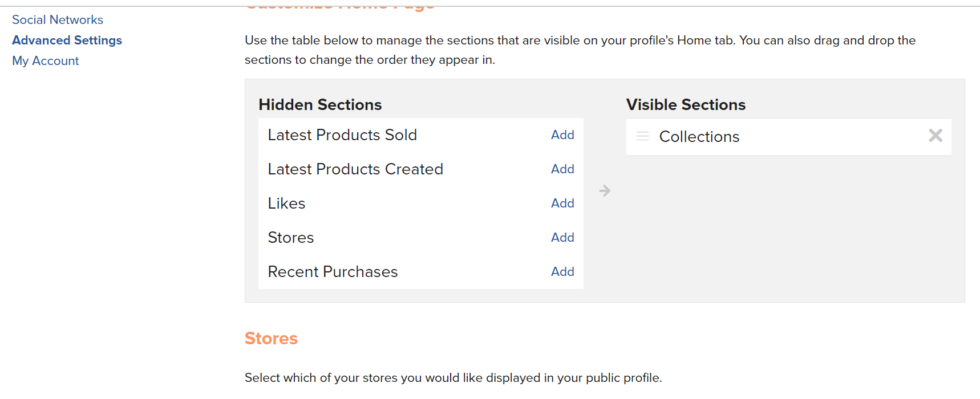
Task: Grab the Collections drag handle icon
Action: coord(643,136)
